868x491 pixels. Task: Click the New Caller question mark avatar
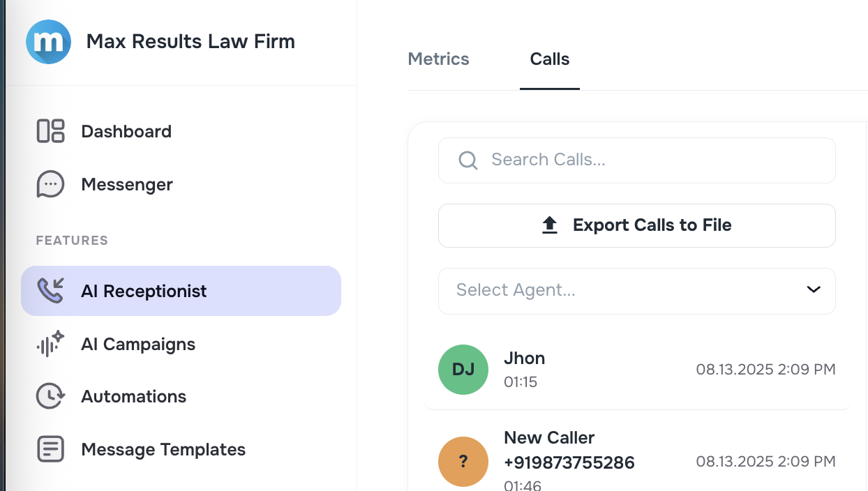point(463,462)
